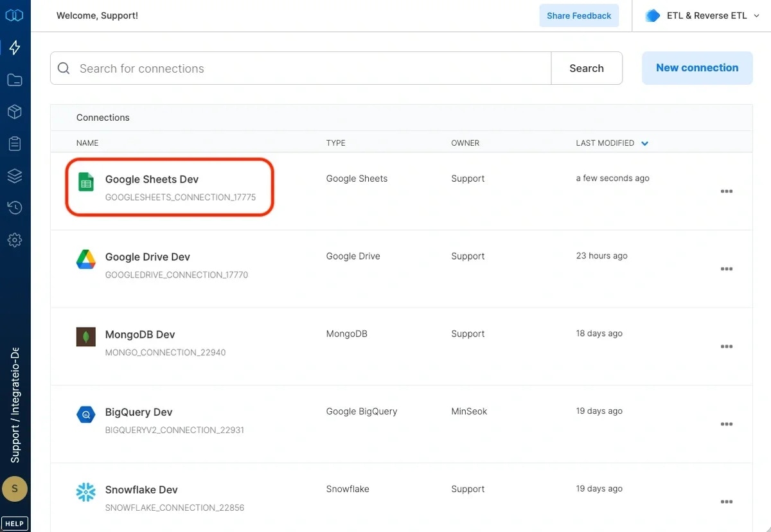Open the folder icon in sidebar
This screenshot has height=532, width=771.
tap(15, 80)
